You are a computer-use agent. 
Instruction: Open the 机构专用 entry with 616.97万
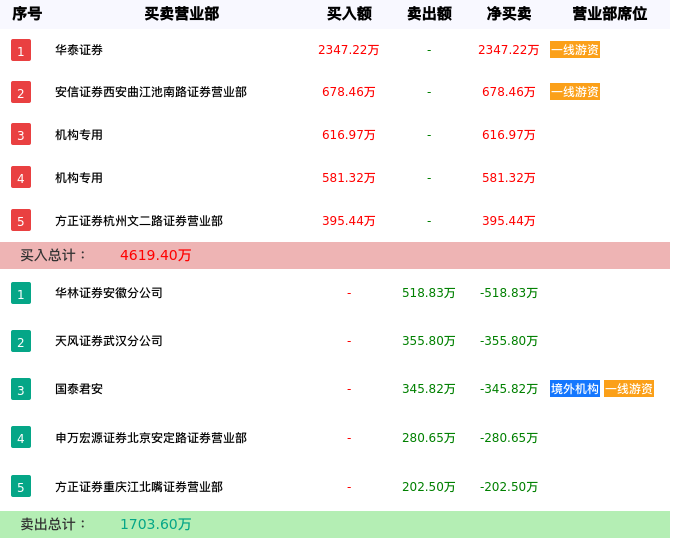(79, 135)
